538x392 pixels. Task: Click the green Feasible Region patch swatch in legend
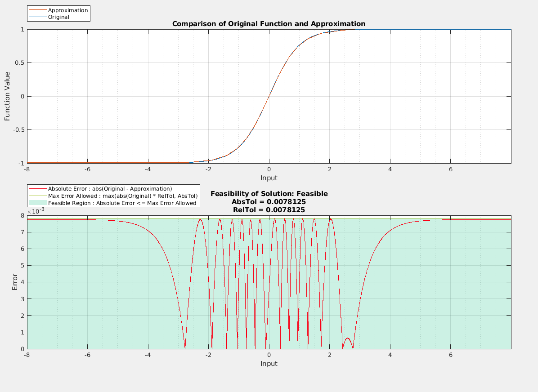coord(37,203)
